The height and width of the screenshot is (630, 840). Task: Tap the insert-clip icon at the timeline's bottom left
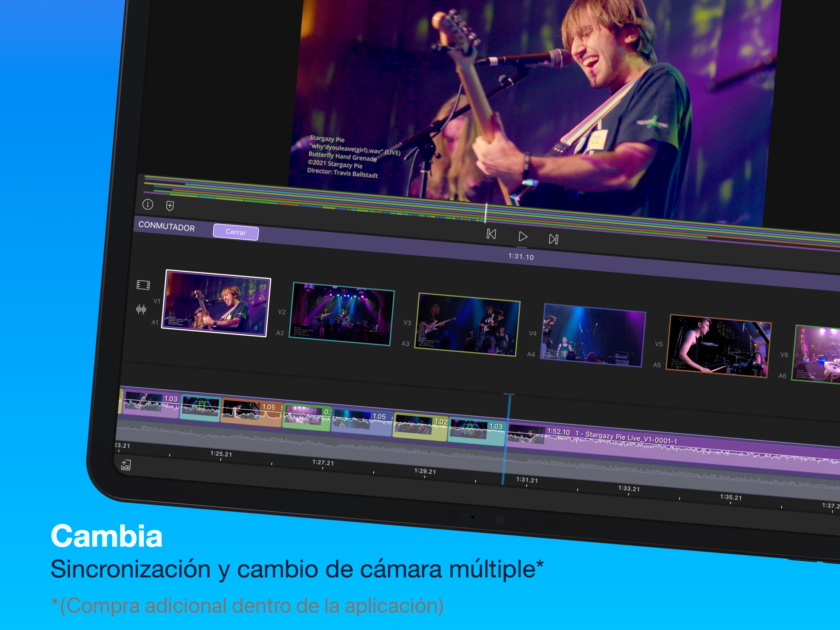coord(125,464)
